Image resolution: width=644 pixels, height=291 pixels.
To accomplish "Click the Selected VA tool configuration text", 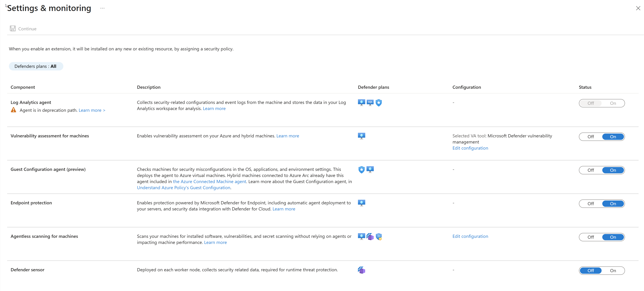I will tap(502, 139).
